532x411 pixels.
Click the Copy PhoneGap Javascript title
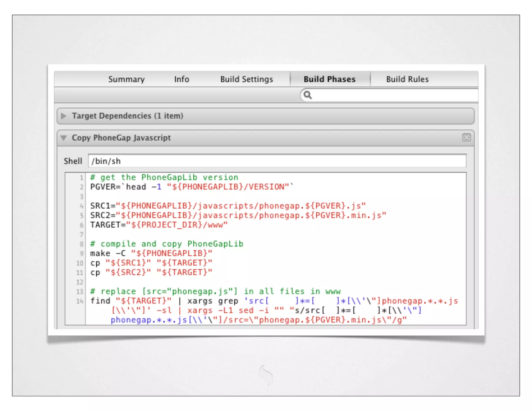(x=121, y=138)
